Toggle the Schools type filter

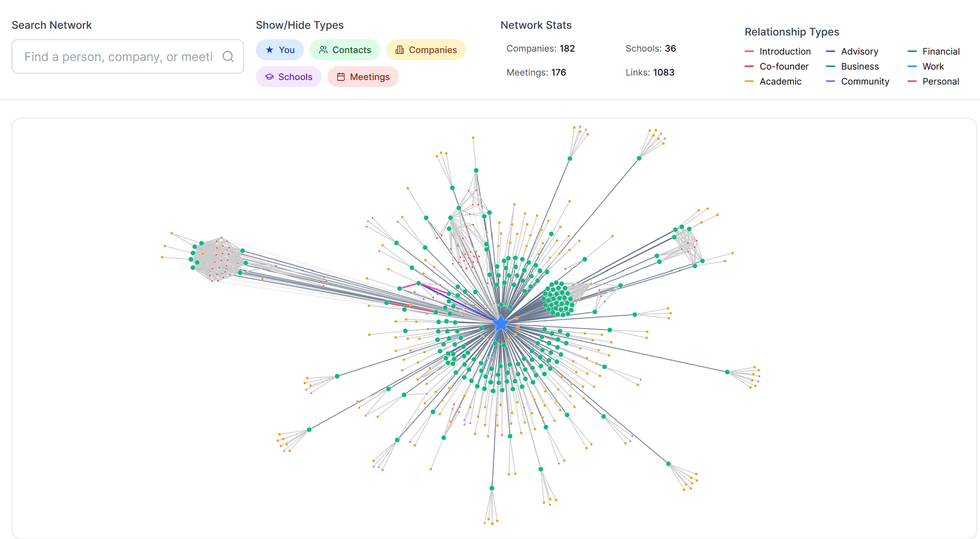coord(289,77)
